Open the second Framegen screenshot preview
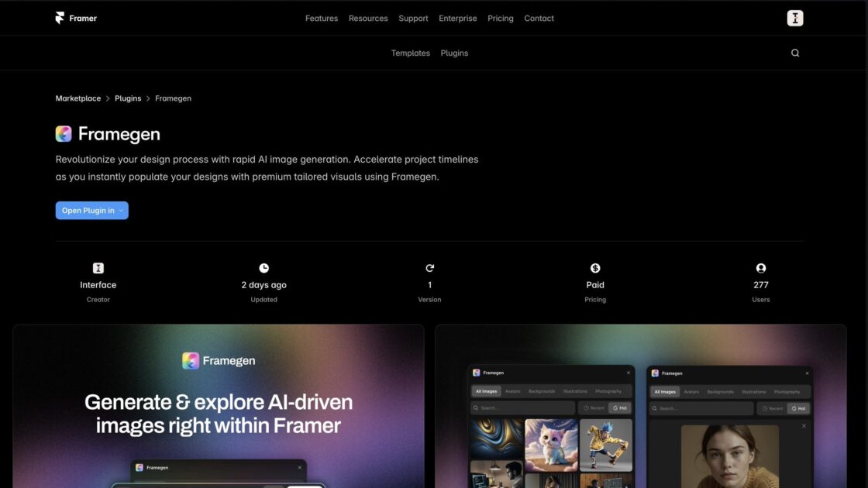The height and width of the screenshot is (488, 868). pos(640,406)
